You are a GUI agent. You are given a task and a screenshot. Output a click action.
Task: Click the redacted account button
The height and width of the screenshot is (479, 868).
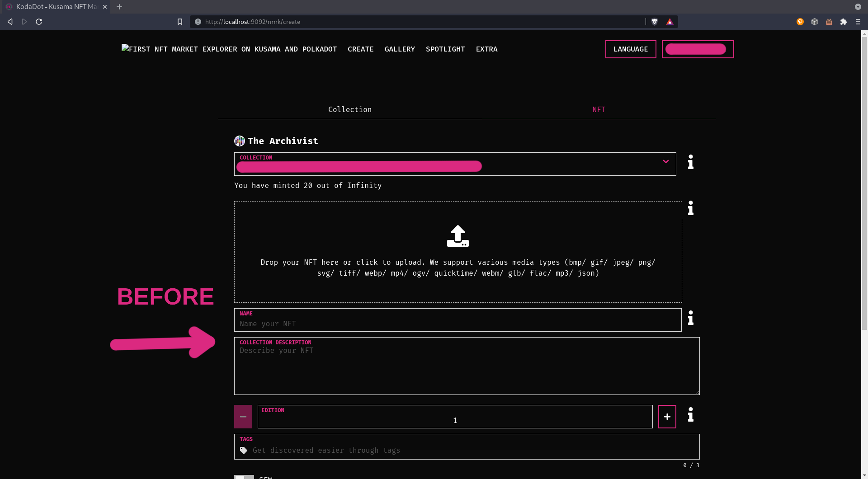[698, 49]
